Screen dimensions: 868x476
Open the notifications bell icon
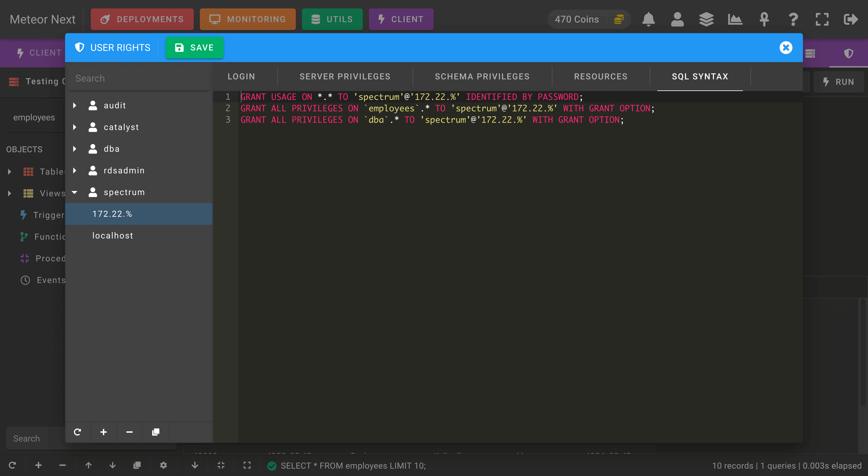click(648, 19)
